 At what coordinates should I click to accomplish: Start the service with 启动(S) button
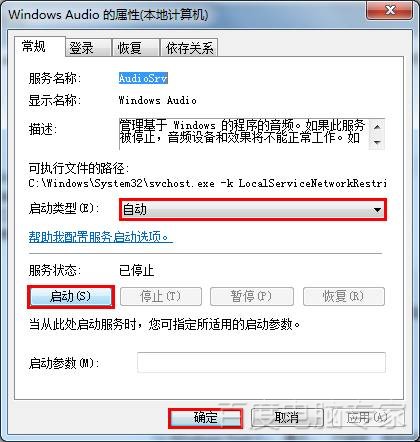(x=71, y=296)
